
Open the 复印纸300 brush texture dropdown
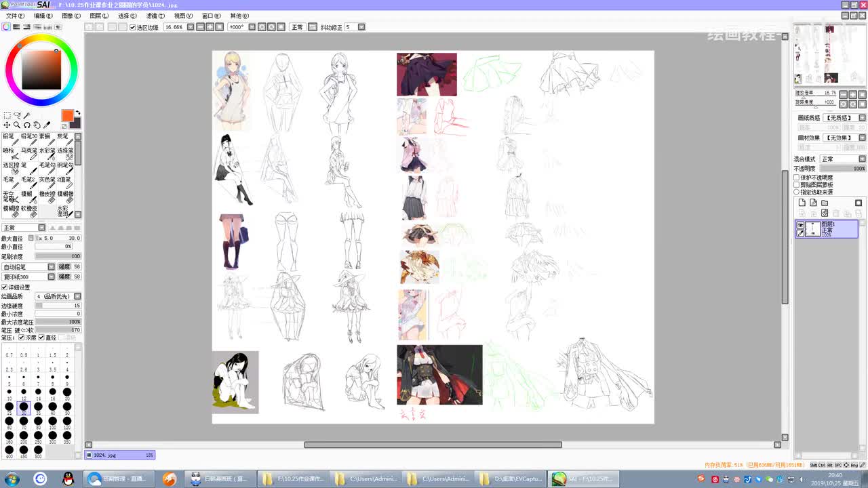[x=51, y=277]
